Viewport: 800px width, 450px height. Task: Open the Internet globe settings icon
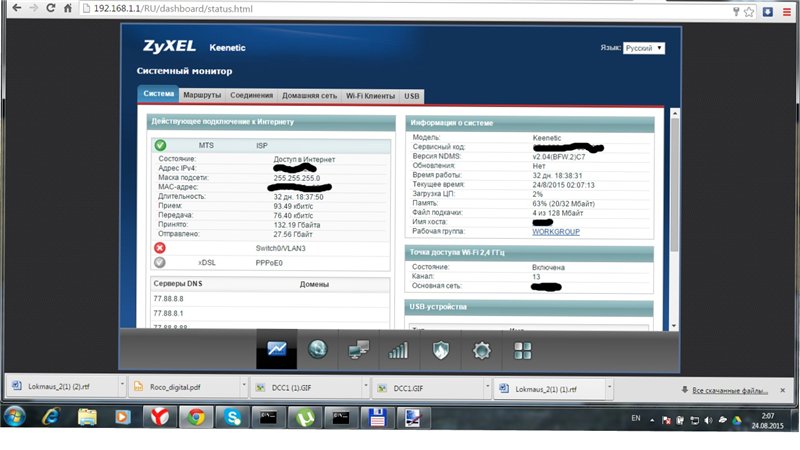click(317, 349)
